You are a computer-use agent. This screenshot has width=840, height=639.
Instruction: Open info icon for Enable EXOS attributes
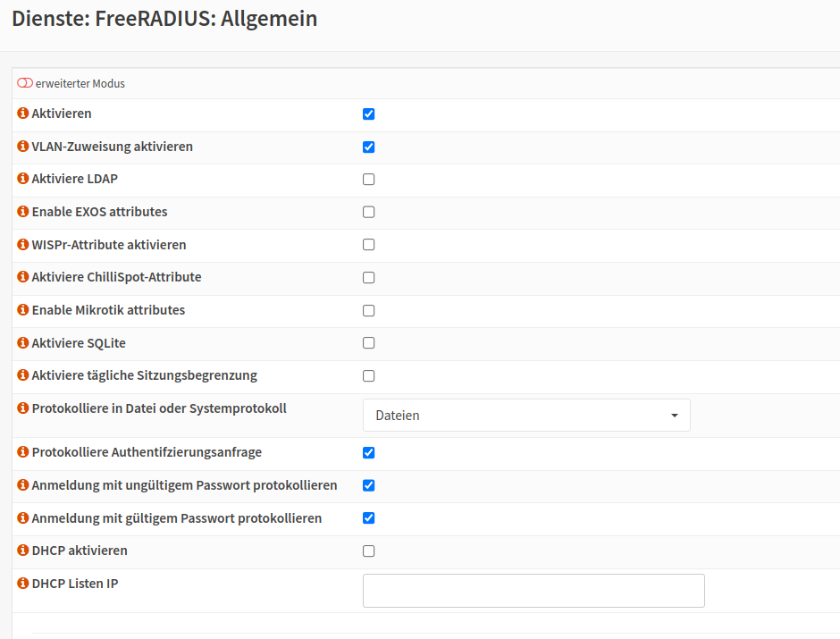point(23,212)
